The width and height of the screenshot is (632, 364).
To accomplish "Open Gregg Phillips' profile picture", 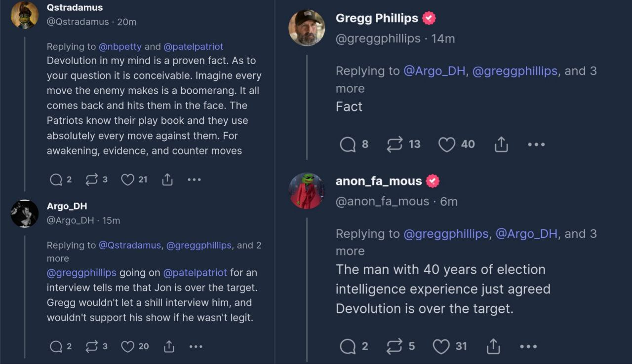I will coord(307,28).
